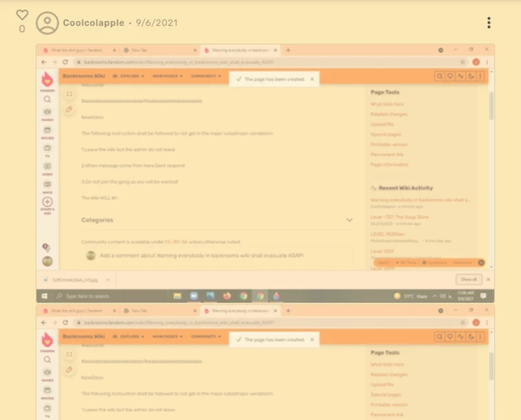521x420 pixels.
Task: Open the Page information link
Action: click(x=389, y=165)
